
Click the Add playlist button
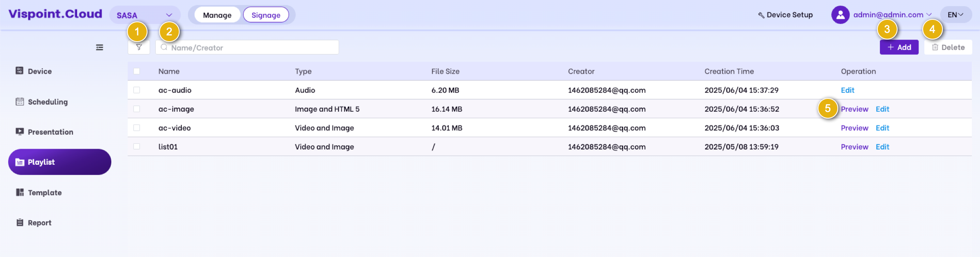(899, 47)
